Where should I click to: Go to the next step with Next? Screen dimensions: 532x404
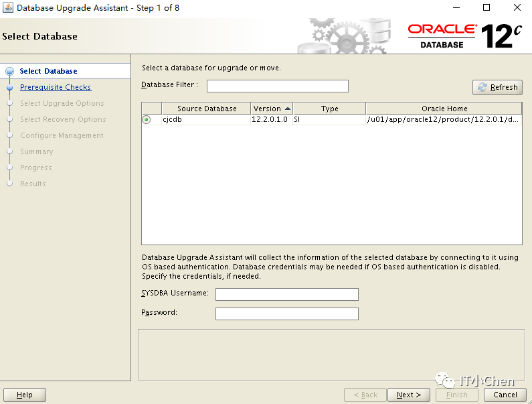[x=408, y=395]
